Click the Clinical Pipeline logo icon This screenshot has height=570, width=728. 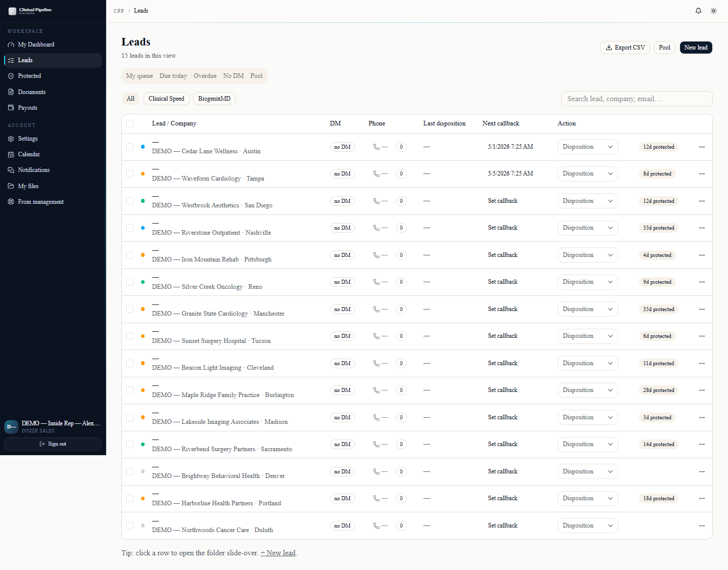point(12,11)
